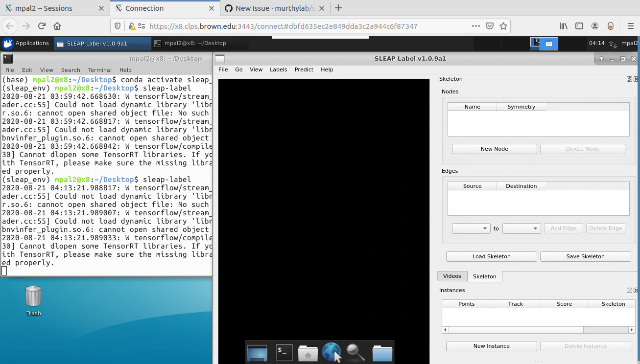Viewport: 640px width, 364px height.
Task: Click Source column header in Edges
Action: pos(473,186)
